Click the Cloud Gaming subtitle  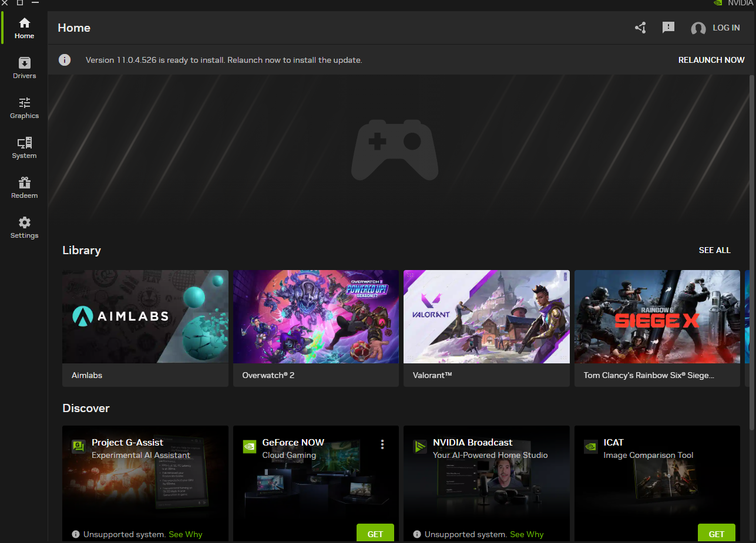[289, 455]
